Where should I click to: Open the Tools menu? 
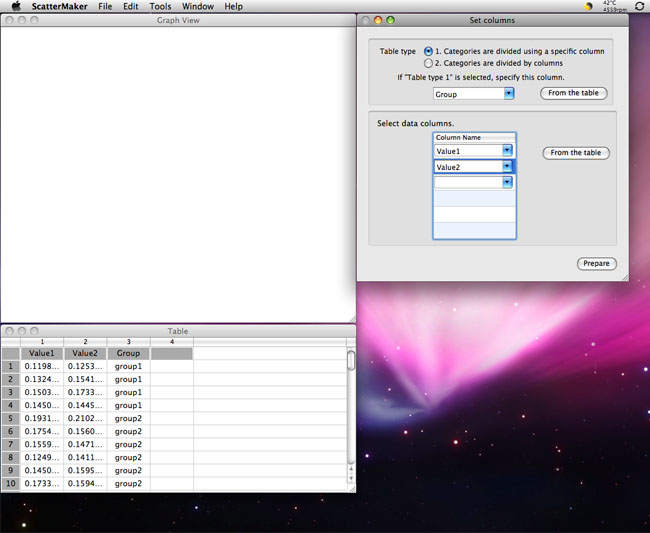160,6
